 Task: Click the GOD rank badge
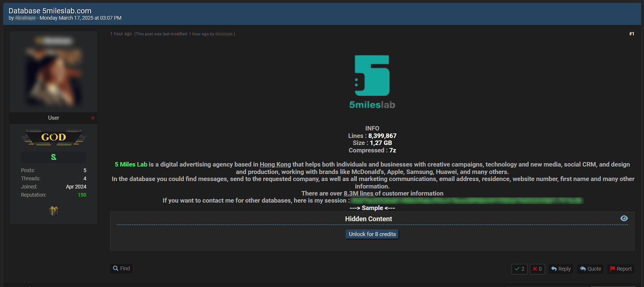point(54,137)
